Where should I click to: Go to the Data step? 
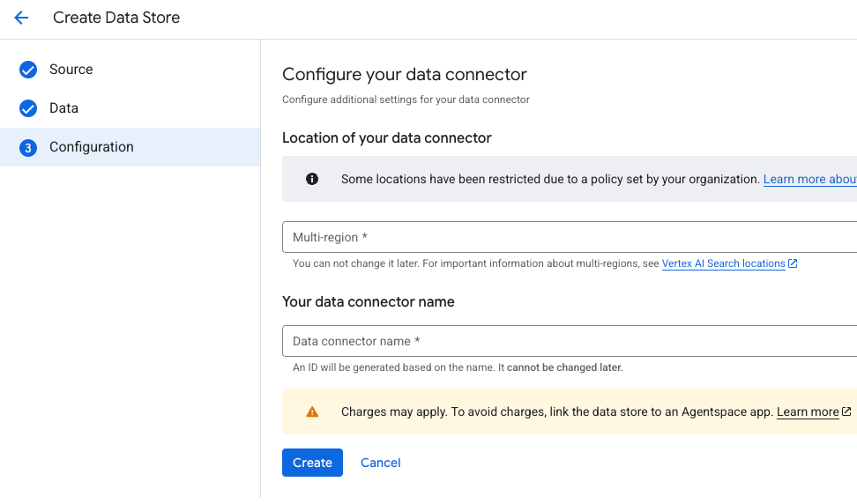click(63, 108)
